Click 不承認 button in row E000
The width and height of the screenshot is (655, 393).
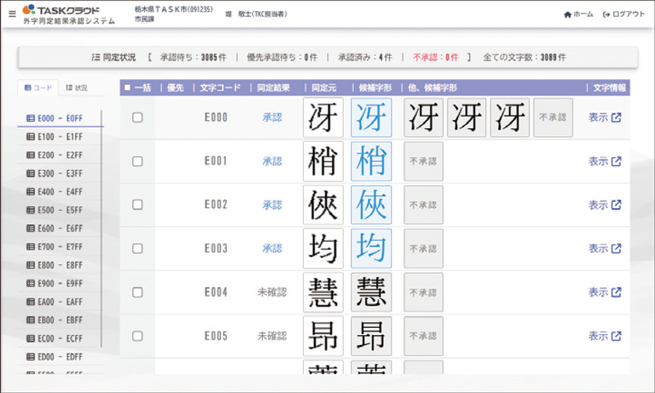click(x=553, y=117)
